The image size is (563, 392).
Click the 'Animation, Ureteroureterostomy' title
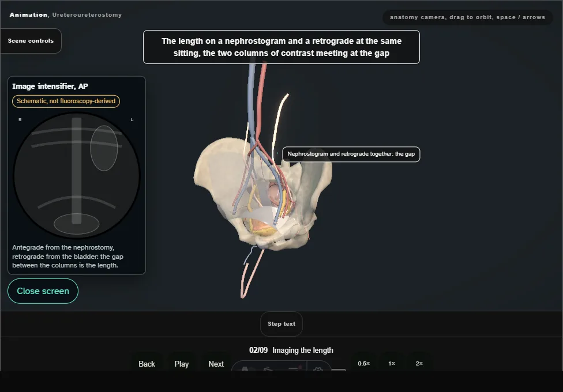click(66, 15)
